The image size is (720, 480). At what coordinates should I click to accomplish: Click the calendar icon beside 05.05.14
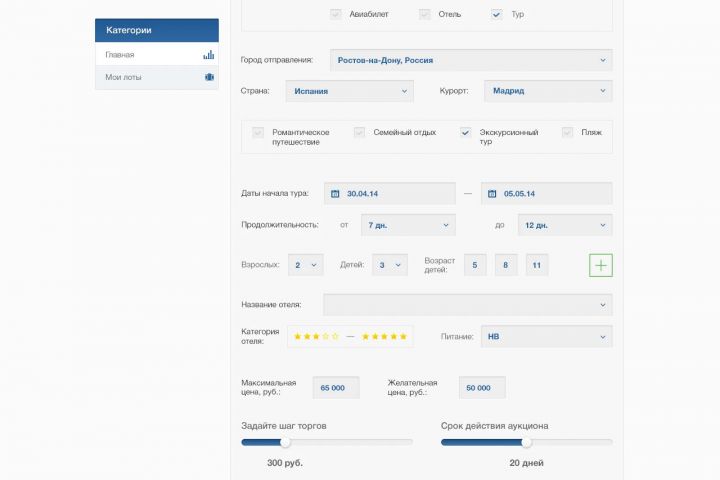coord(492,194)
